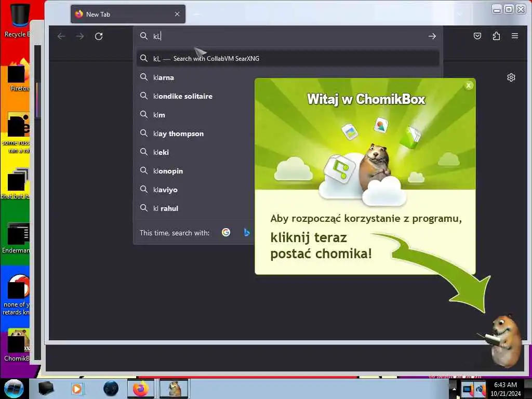Close the ChomikBox welcome popup
Screen dimensions: 532x399
tap(469, 86)
